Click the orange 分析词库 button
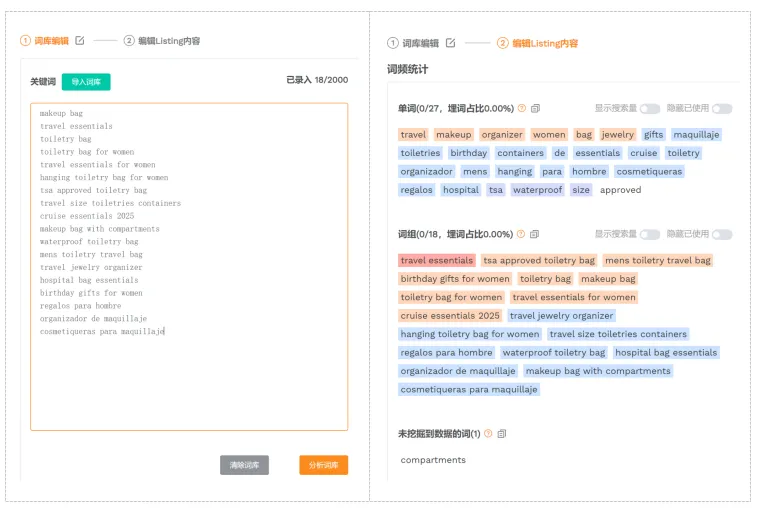The width and height of the screenshot is (762, 510). pyautogui.click(x=324, y=465)
